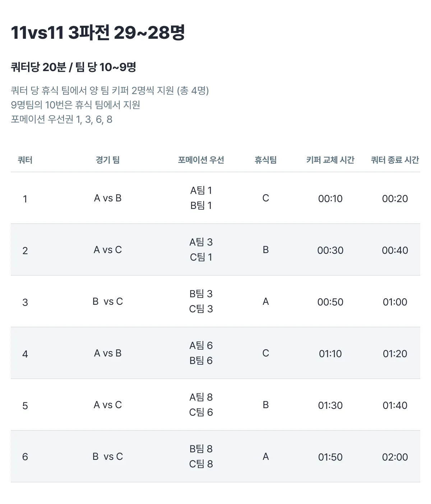The width and height of the screenshot is (431, 504).
Task: Click 'A vs C' in quarter 2 row
Action: click(x=108, y=250)
